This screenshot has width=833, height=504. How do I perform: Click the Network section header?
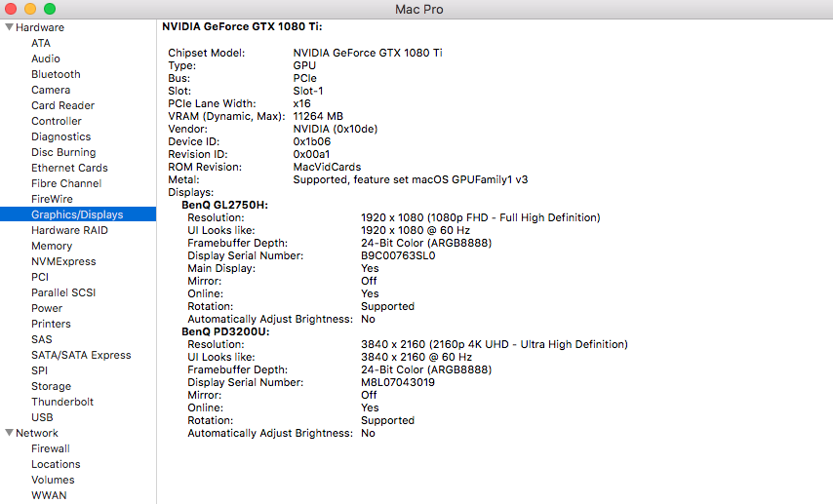pos(37,433)
